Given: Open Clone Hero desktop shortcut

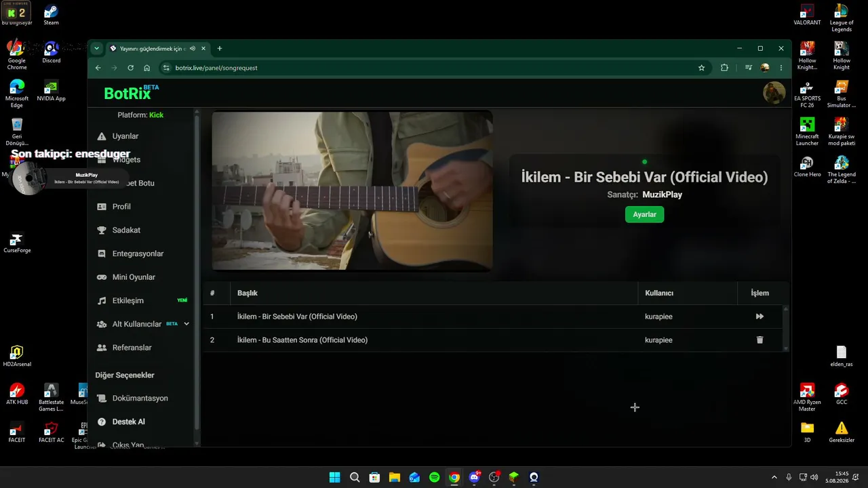Looking at the screenshot, I should (807, 167).
